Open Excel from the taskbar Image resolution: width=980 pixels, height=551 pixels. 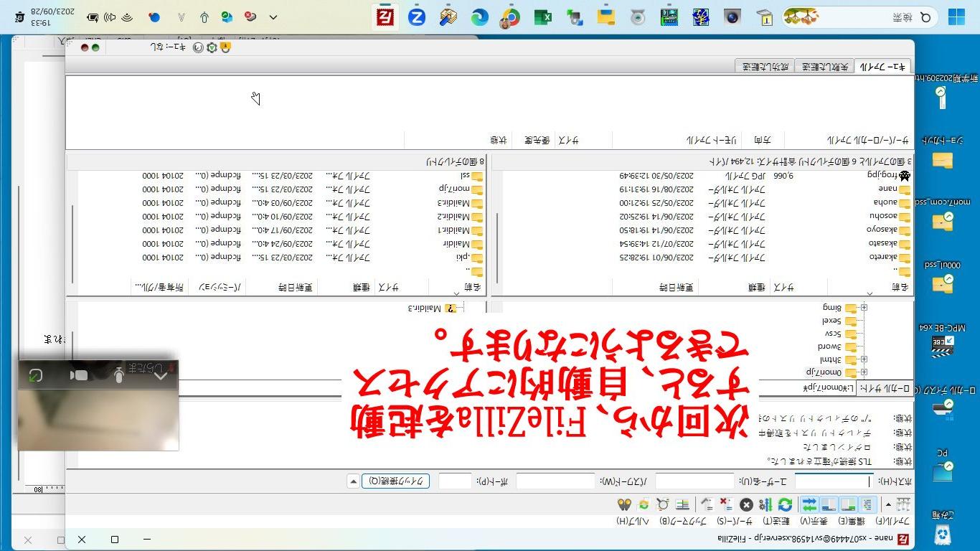543,17
